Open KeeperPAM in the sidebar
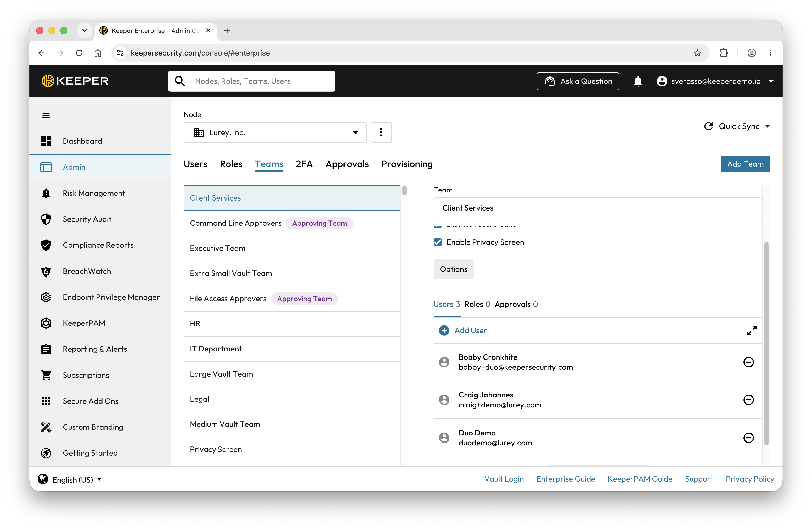The height and width of the screenshot is (530, 812). pos(84,323)
